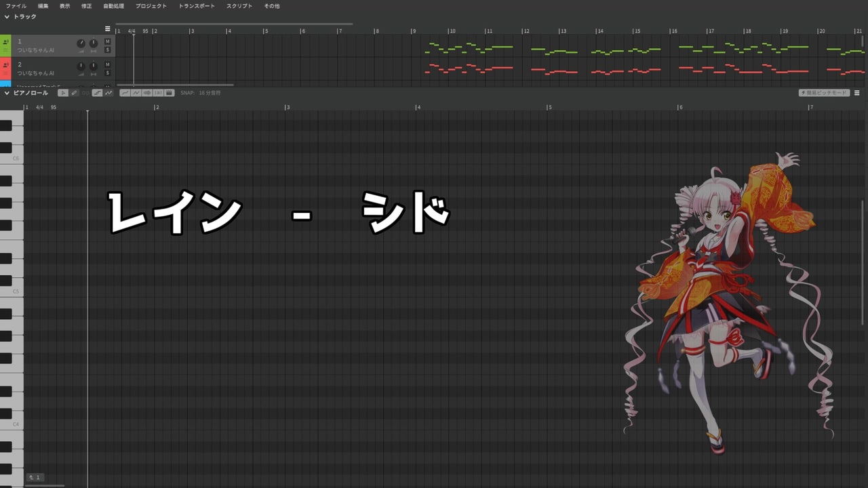Image resolution: width=868 pixels, height=488 pixels.
Task: Solo track 2 with S button
Action: coord(107,73)
